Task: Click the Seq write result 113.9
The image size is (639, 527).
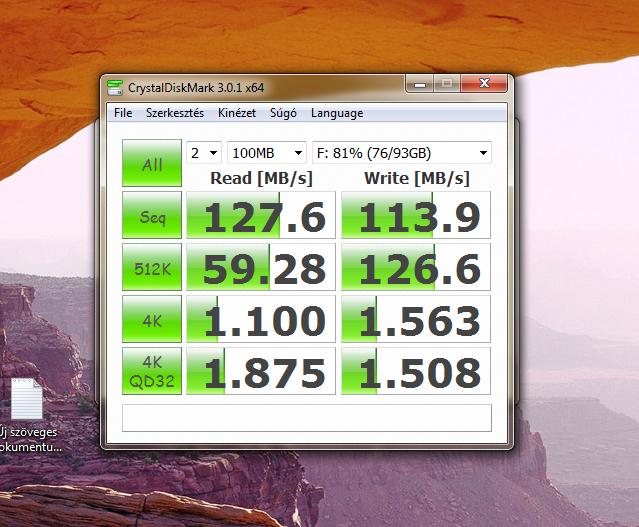Action: (x=416, y=215)
